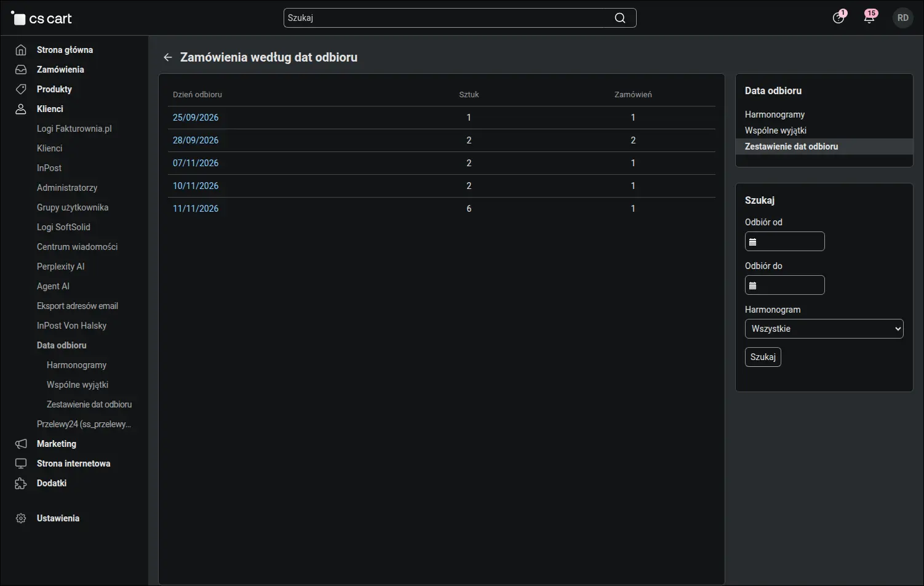Open the Harmonogram dropdown set to Wszystkie
This screenshot has height=586, width=924.
[x=824, y=329]
